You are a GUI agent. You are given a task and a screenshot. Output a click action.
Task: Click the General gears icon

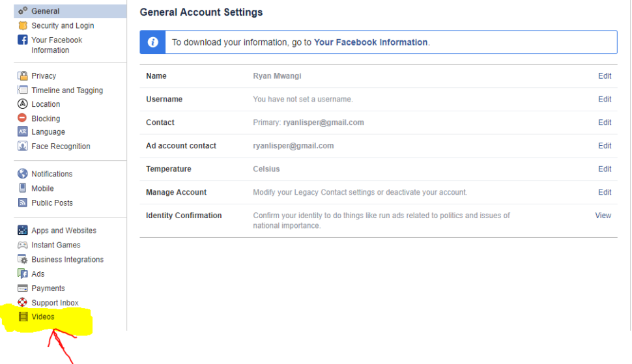point(23,11)
